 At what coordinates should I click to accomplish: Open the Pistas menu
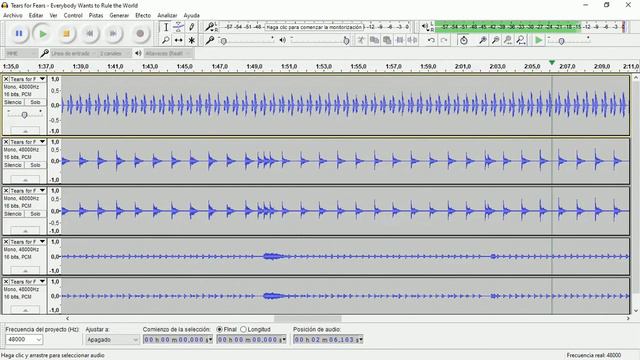pos(96,16)
